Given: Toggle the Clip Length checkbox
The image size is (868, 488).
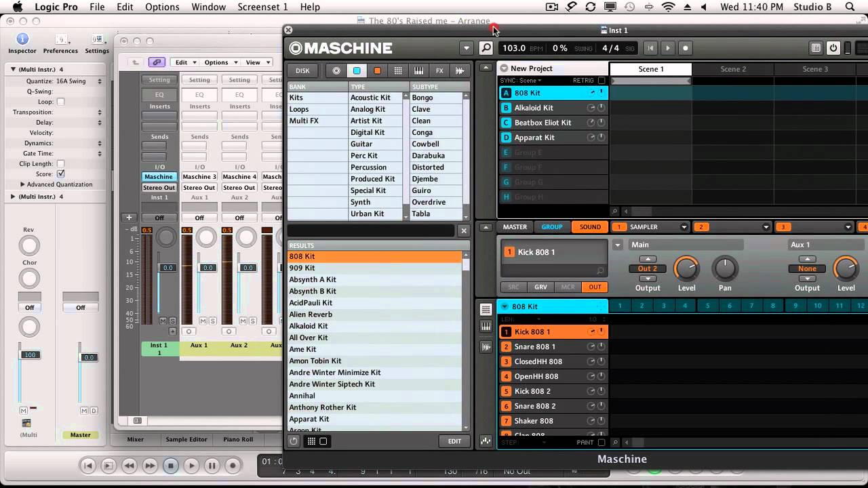Looking at the screenshot, I should (60, 163).
